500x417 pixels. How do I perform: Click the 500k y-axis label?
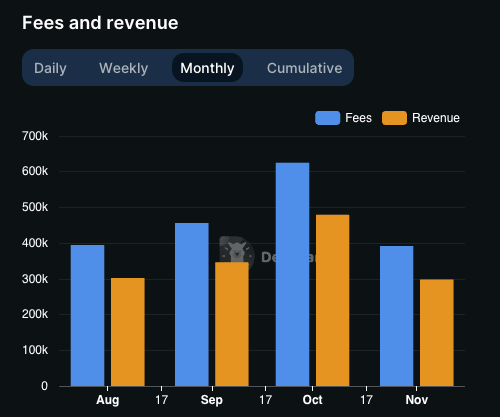click(35, 207)
